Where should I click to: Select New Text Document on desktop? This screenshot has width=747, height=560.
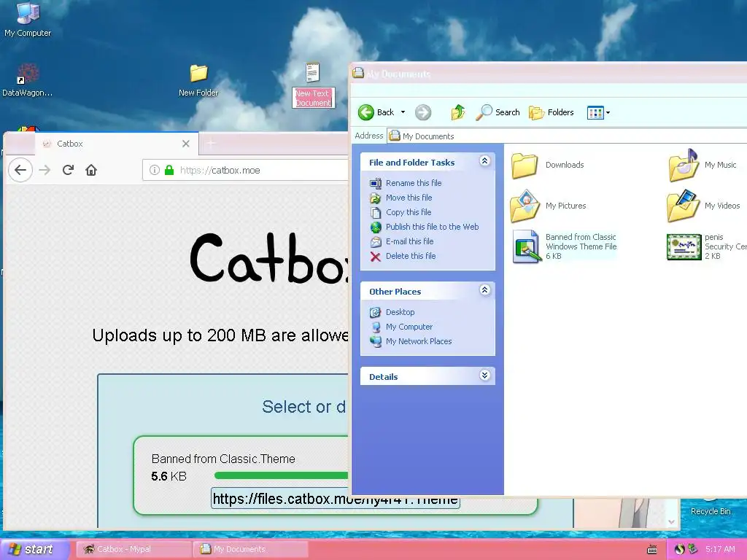(313, 85)
